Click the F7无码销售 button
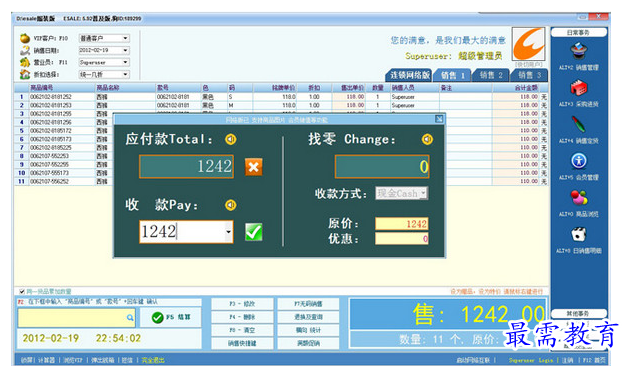627x366 pixels. (308, 304)
